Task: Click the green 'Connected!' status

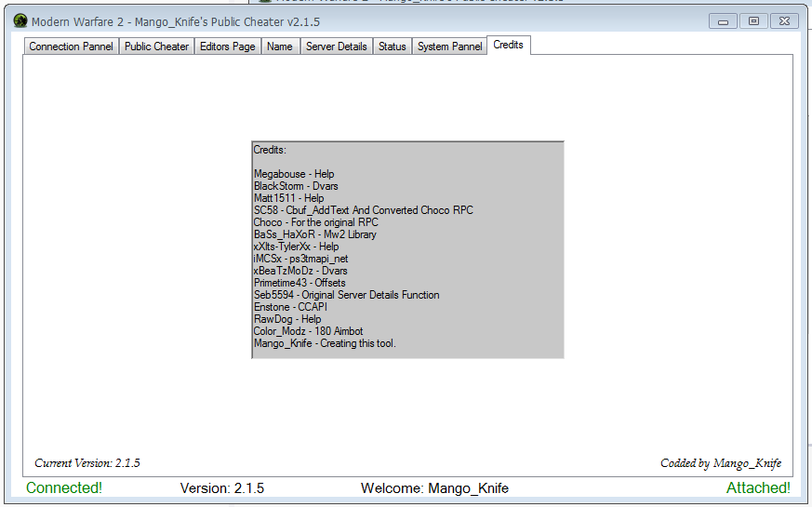Action: [x=64, y=487]
